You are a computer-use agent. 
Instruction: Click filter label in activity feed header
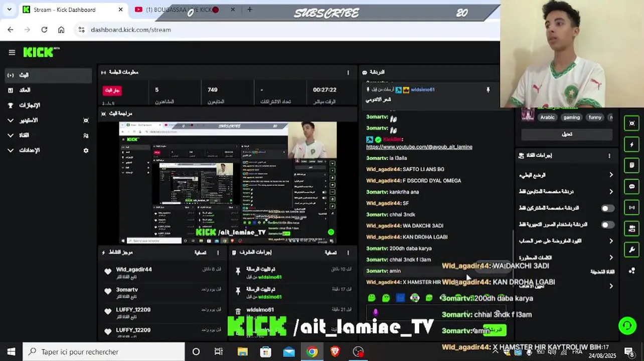point(200,253)
